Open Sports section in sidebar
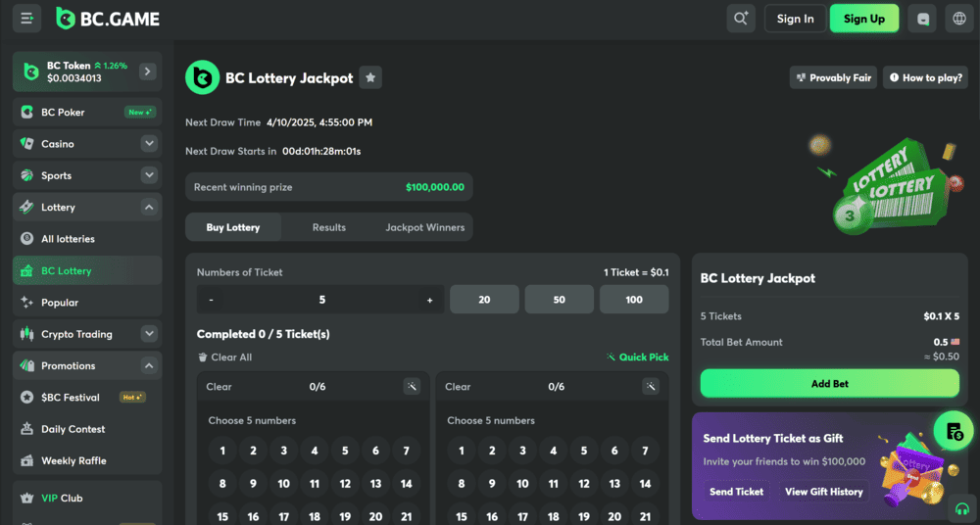 click(x=87, y=175)
